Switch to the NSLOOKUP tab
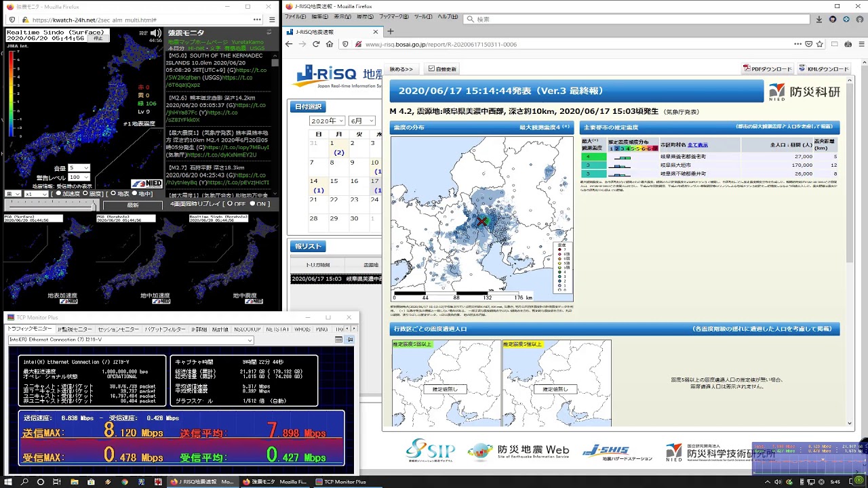This screenshot has width=868, height=488. 247,329
